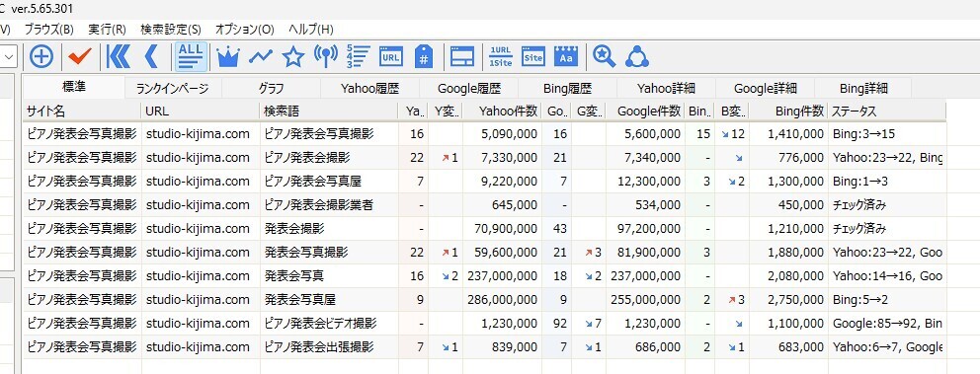Sort by the サイト名 column header
The image size is (980, 374).
[x=82, y=111]
